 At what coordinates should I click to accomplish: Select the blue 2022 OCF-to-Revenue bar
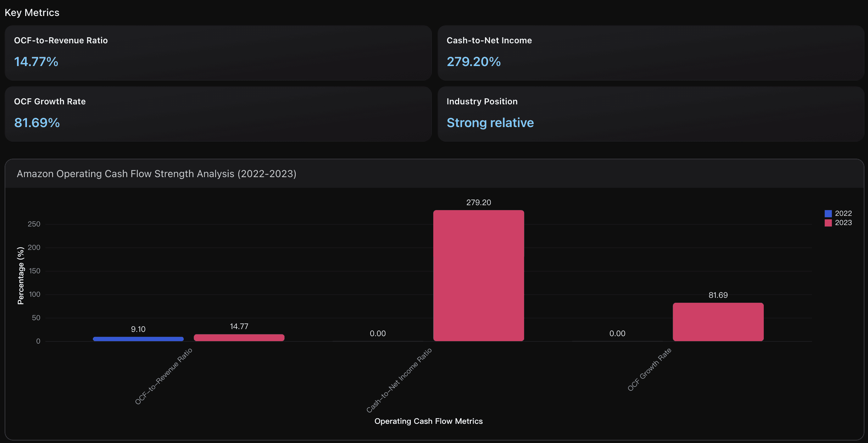[x=138, y=339]
